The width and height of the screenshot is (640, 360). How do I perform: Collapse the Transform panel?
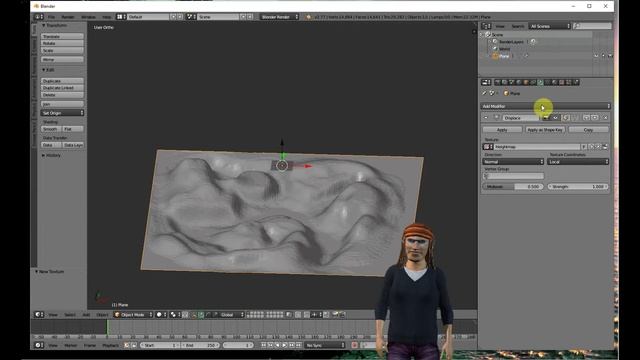pos(44,25)
